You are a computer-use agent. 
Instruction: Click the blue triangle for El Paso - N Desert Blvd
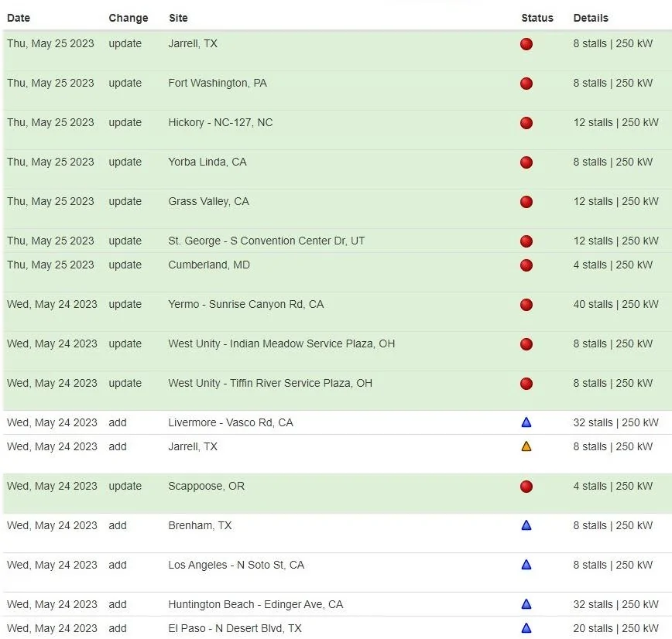tap(526, 628)
